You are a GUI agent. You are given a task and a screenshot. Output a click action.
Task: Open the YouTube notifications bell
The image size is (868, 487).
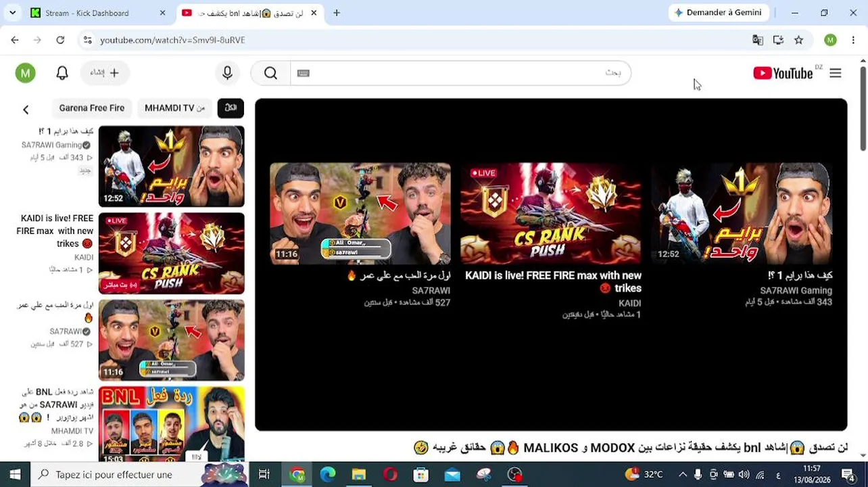point(62,73)
